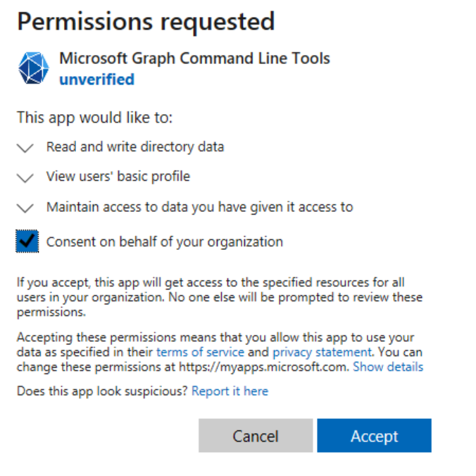Uncheck Consent on behalf of your organization
476x476 pixels.
coord(27,242)
